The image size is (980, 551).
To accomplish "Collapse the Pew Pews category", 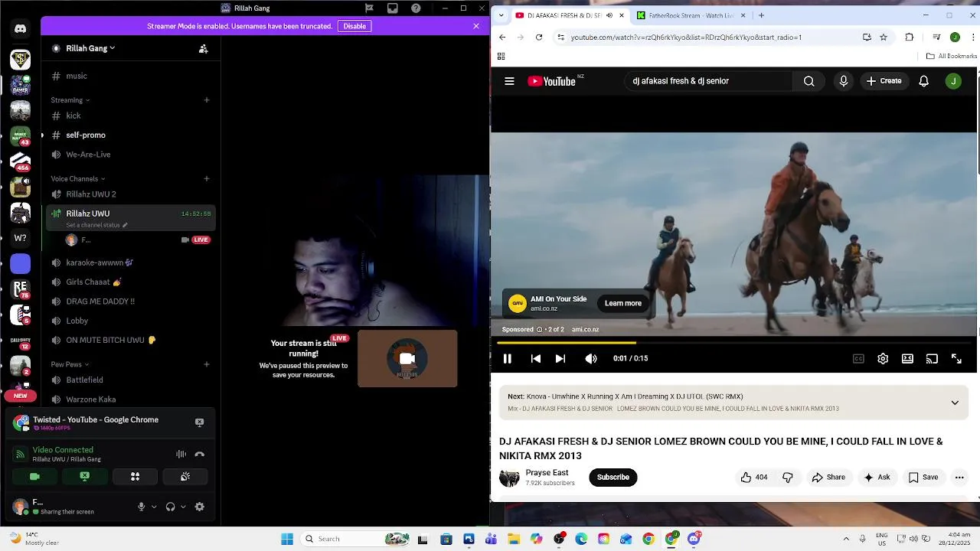I will tap(70, 364).
